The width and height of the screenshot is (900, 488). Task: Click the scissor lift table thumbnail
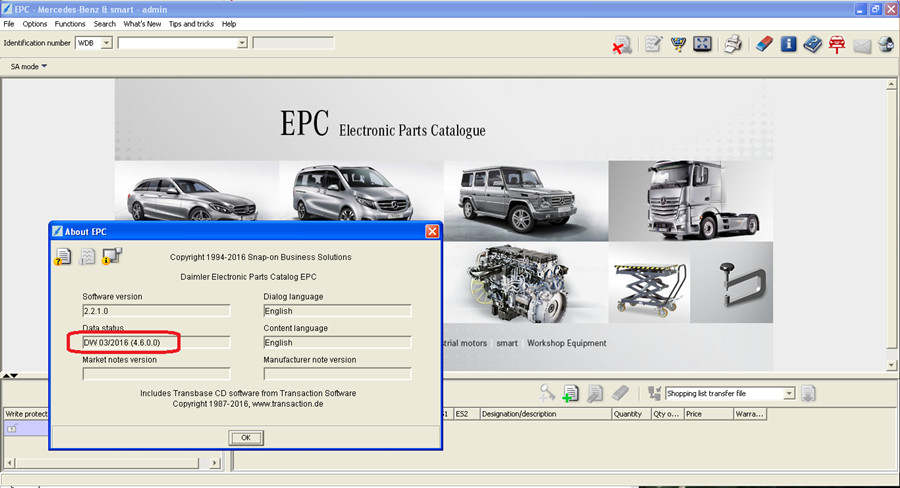[x=650, y=282]
